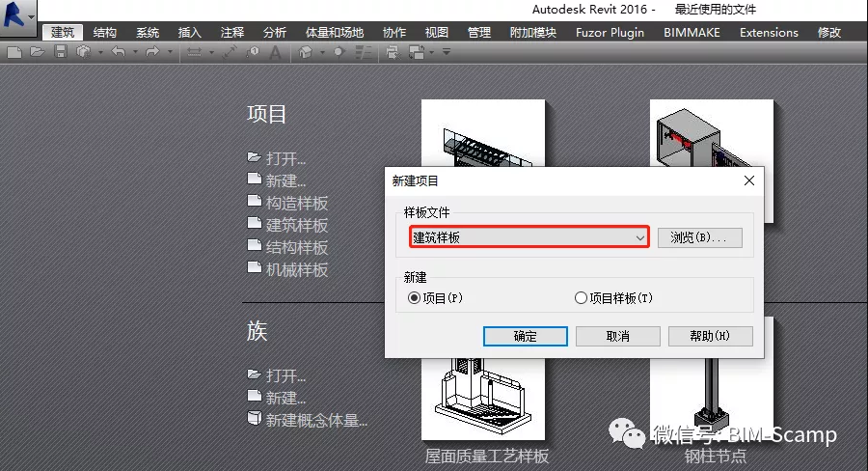The height and width of the screenshot is (471, 868).
Task: Open the BIMMAKE ribbon tab
Action: [x=692, y=32]
